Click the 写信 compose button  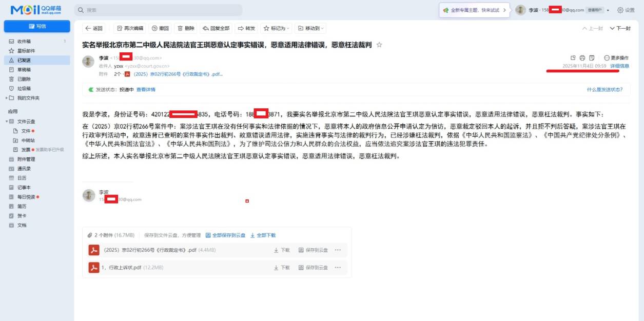coord(36,26)
